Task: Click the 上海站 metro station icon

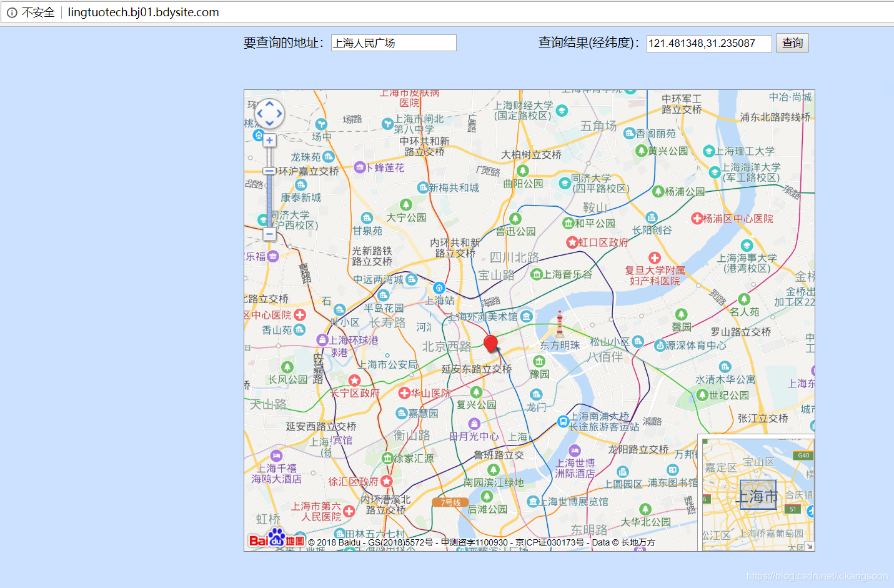Action: click(439, 288)
